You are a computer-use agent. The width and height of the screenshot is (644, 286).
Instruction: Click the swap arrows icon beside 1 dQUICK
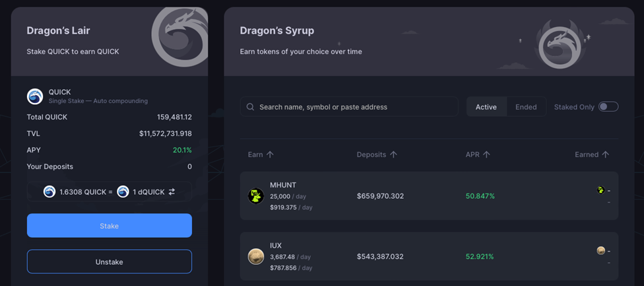pos(172,192)
